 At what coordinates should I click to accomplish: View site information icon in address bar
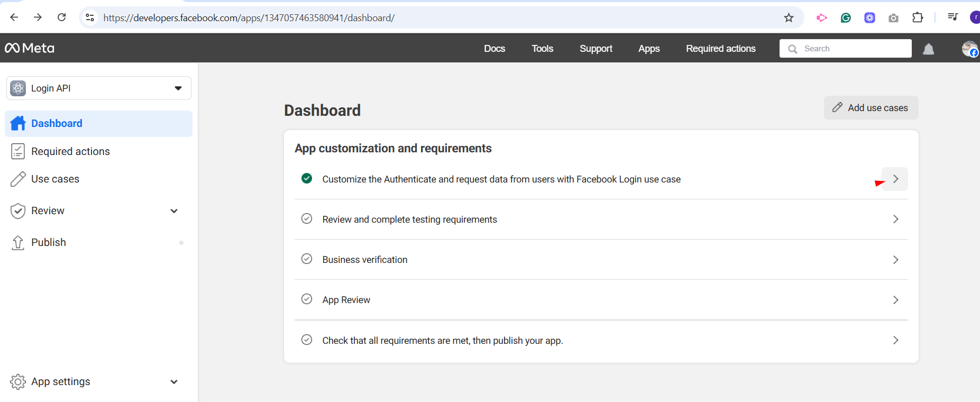pyautogui.click(x=90, y=18)
